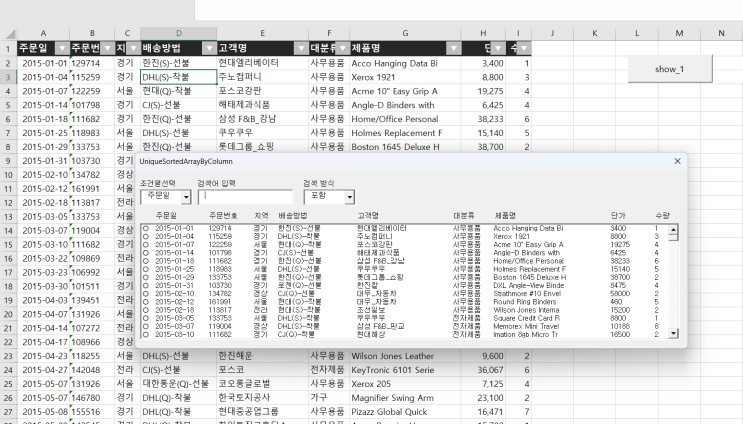
Task: Select column K header
Action: point(594,33)
